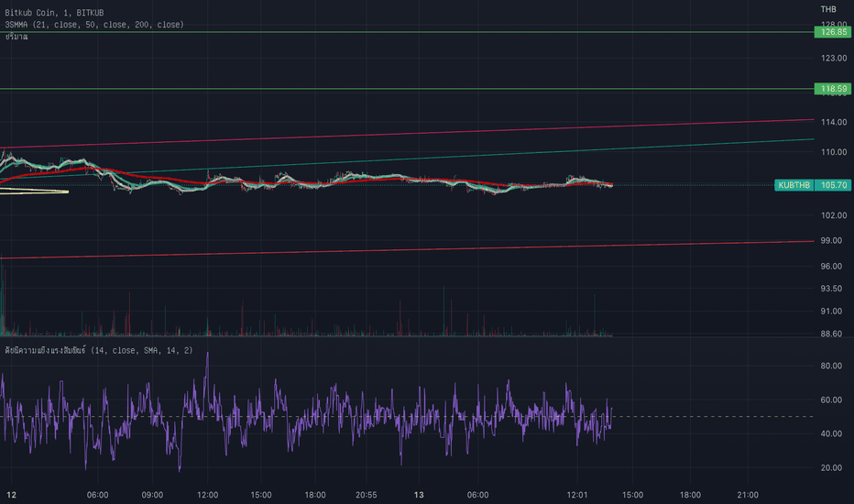Click the 12:00 time axis label
Image resolution: width=854 pixels, height=504 pixels.
(207, 495)
